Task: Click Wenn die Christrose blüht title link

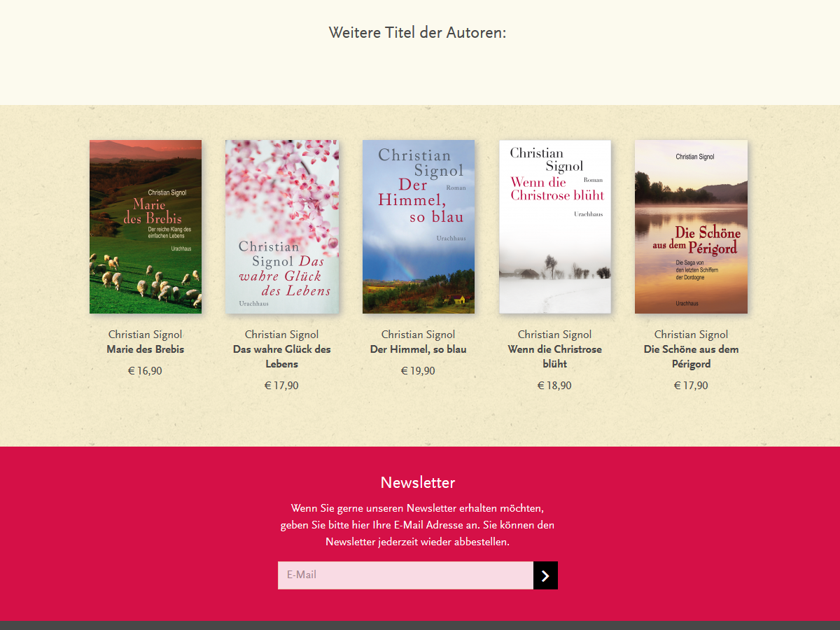Action: click(555, 356)
